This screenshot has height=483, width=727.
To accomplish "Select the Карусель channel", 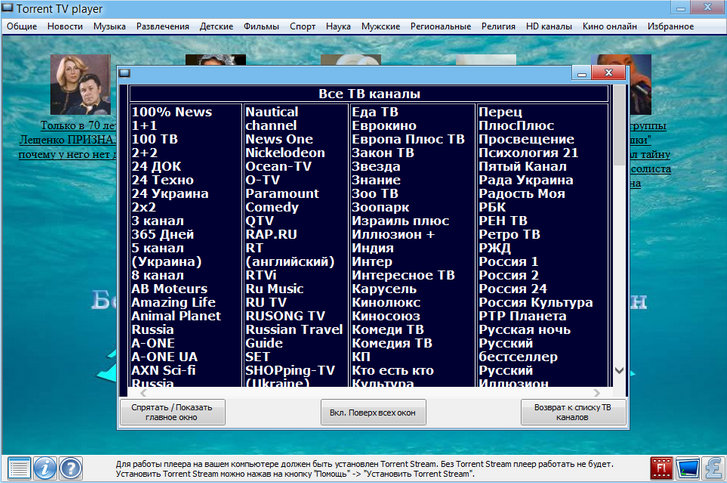I will (384, 289).
